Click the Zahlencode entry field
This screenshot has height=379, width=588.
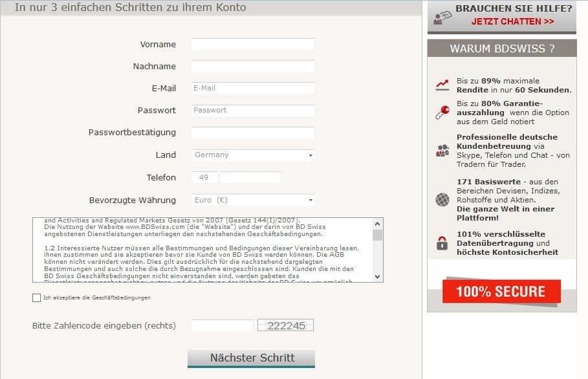pyautogui.click(x=222, y=325)
